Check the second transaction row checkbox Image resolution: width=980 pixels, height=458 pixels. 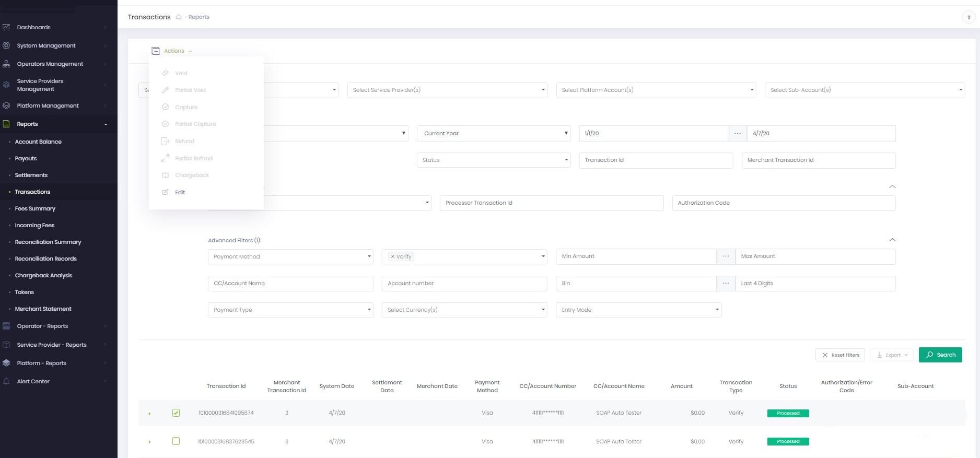[x=176, y=441]
